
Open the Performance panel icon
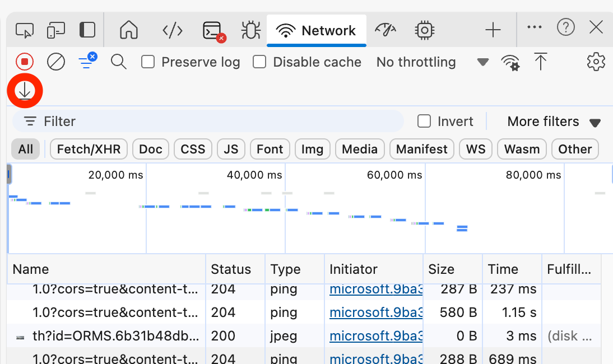click(x=386, y=30)
